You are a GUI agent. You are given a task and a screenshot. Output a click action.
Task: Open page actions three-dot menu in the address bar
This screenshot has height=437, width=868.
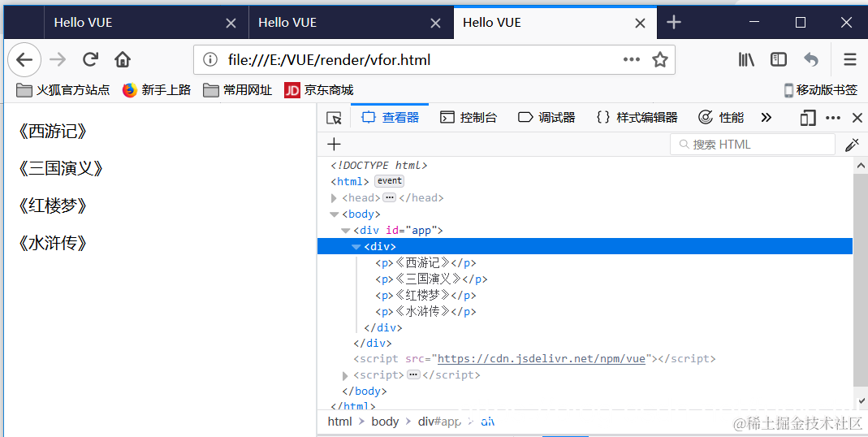(631, 59)
